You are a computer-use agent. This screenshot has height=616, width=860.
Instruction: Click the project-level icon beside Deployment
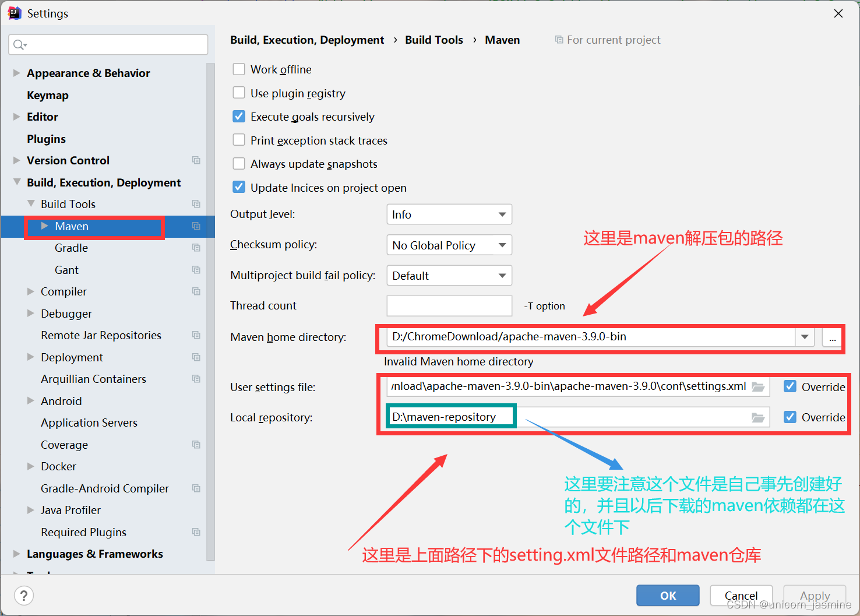pos(196,357)
